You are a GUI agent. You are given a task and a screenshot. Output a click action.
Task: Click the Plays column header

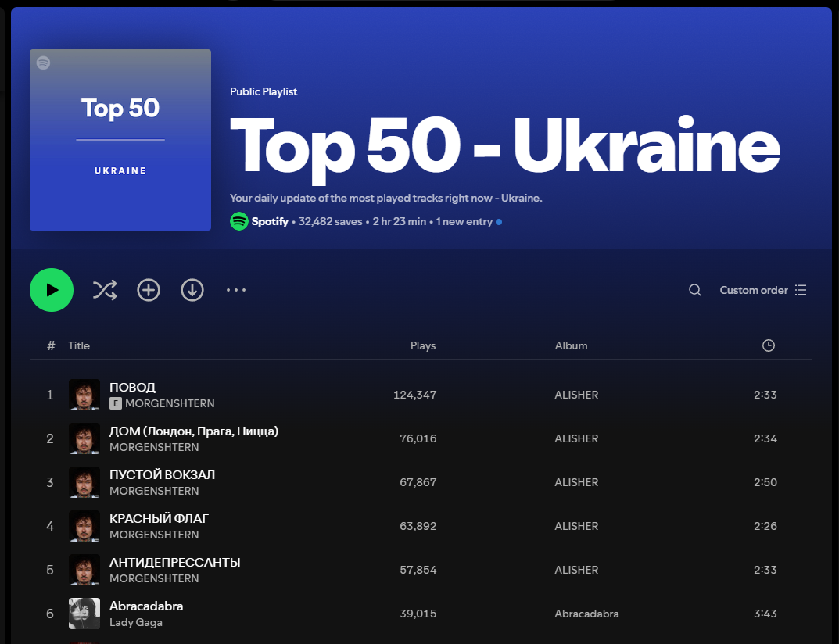pyautogui.click(x=423, y=345)
